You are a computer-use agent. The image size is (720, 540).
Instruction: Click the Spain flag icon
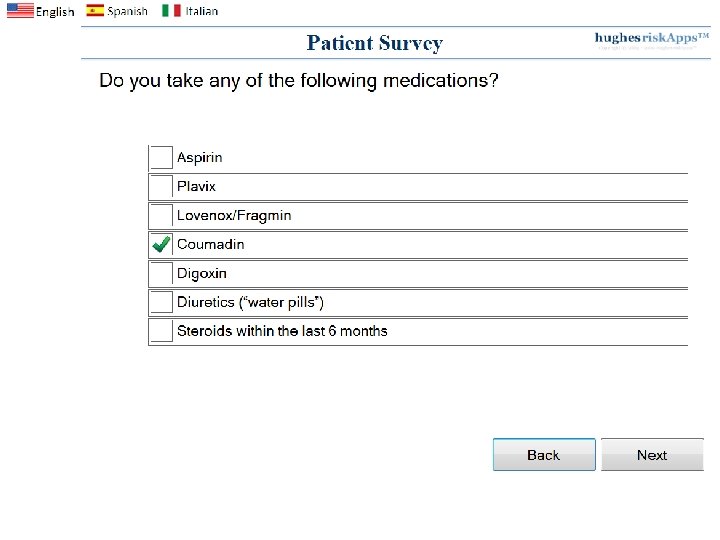click(95, 11)
